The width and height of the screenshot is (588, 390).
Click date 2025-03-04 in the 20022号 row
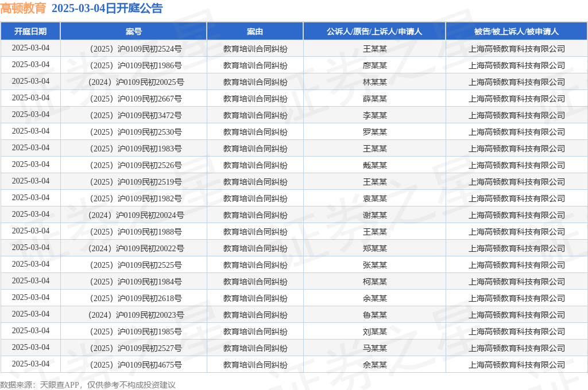(x=30, y=248)
